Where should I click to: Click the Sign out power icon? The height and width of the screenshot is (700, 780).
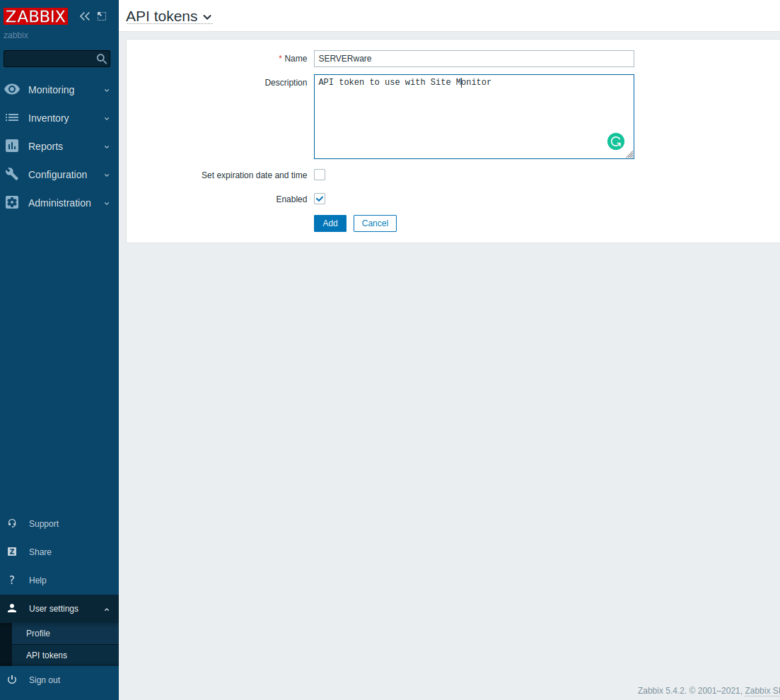[11, 679]
